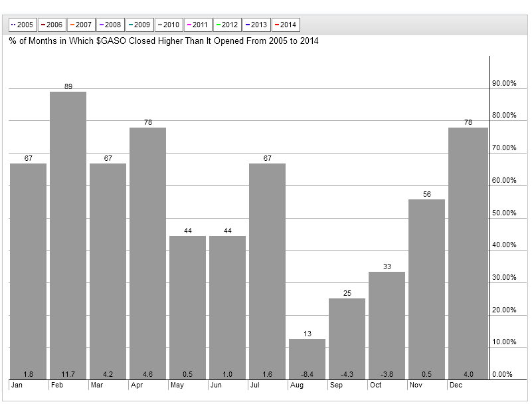
Task: Toggle the 2006 series in legend
Action: click(51, 25)
